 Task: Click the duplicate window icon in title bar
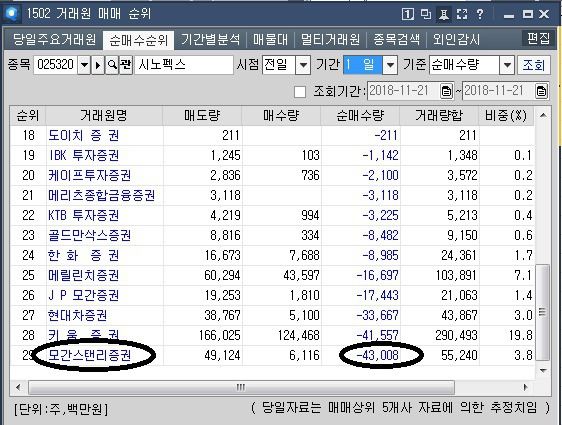426,14
